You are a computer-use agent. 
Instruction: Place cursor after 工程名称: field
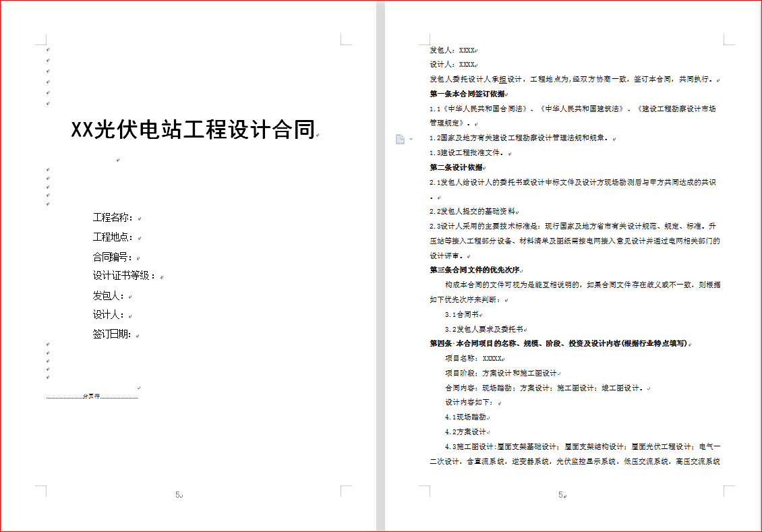pos(138,218)
